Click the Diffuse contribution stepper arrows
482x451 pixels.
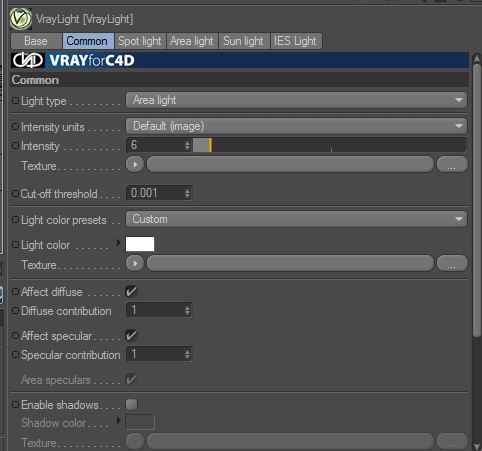[187, 310]
